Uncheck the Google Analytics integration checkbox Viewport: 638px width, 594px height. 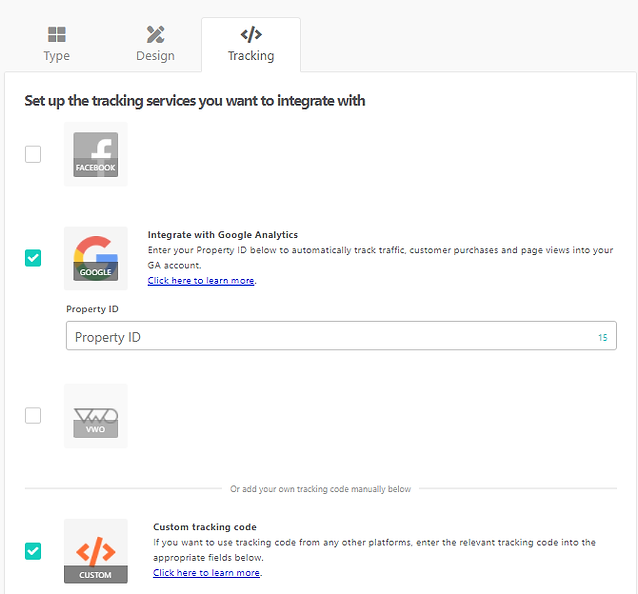coord(33,258)
